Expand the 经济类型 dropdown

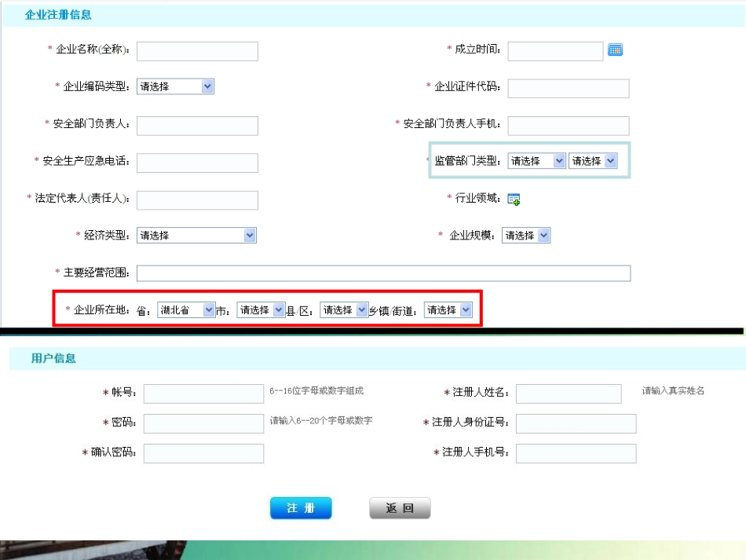click(196, 236)
